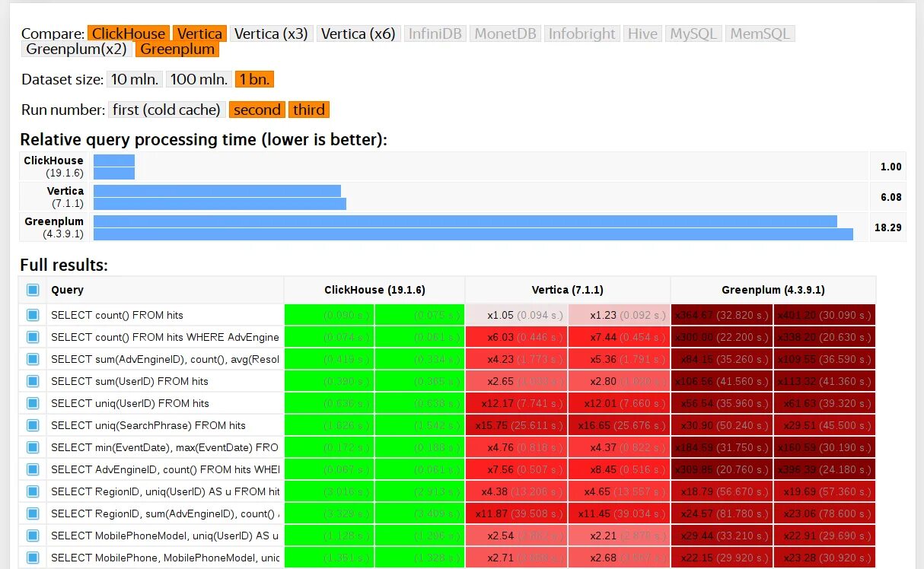Viewport: 924px width, 569px height.
Task: Toggle the select-all checkbox in Query header
Action: [33, 290]
